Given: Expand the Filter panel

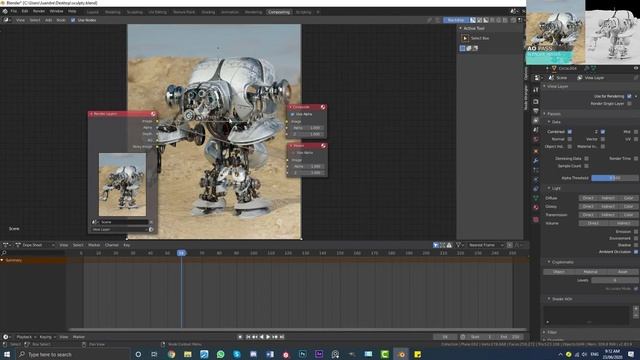Looking at the screenshot, I should pyautogui.click(x=544, y=332).
